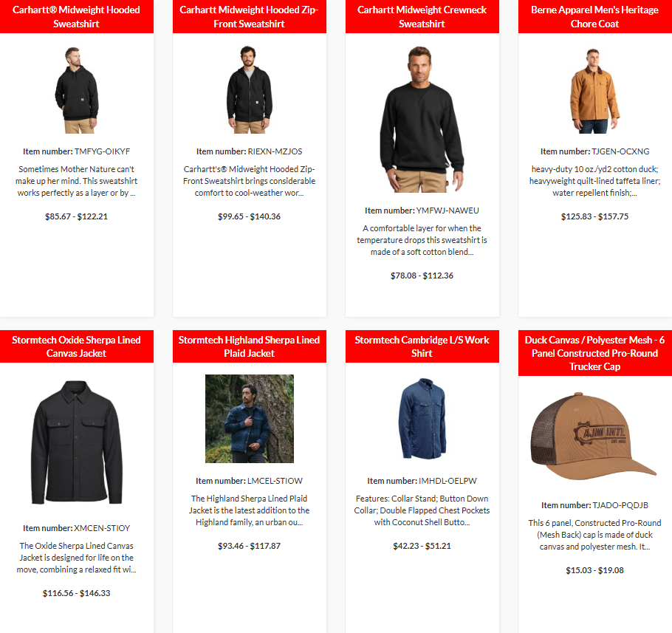Open the Stormtech Oxide Sherpa Lined Canvas Jacket title
The width and height of the screenshot is (672, 633).
tap(76, 346)
